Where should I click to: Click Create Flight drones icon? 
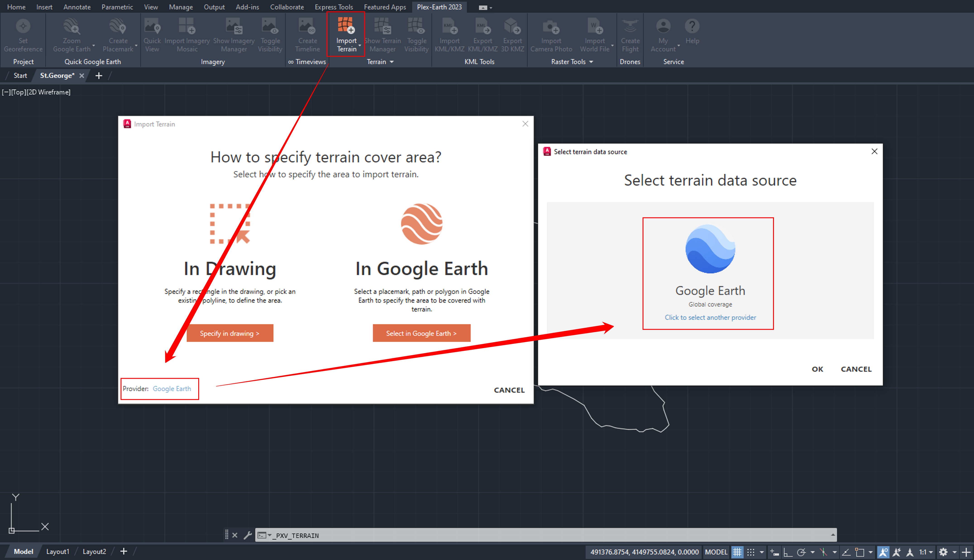(630, 26)
